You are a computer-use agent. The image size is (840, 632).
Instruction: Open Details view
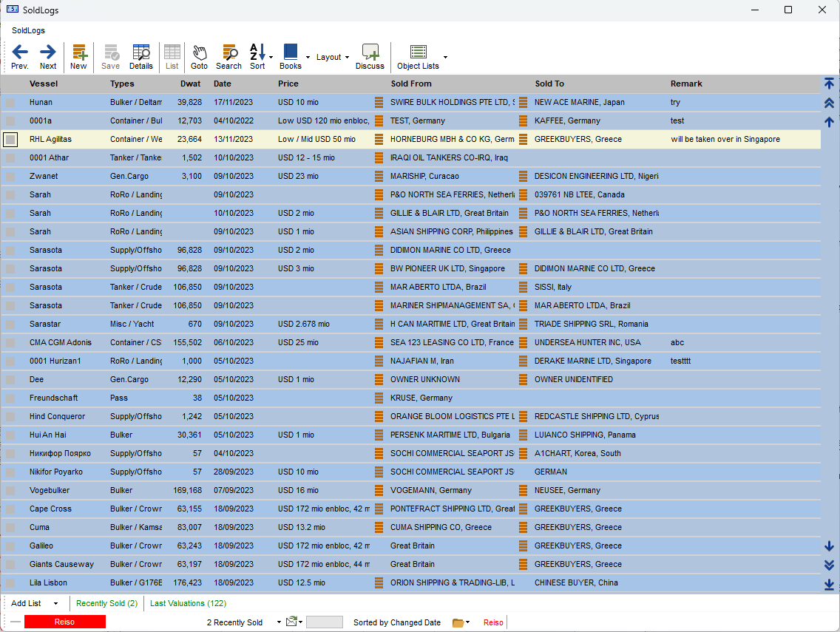tap(141, 57)
